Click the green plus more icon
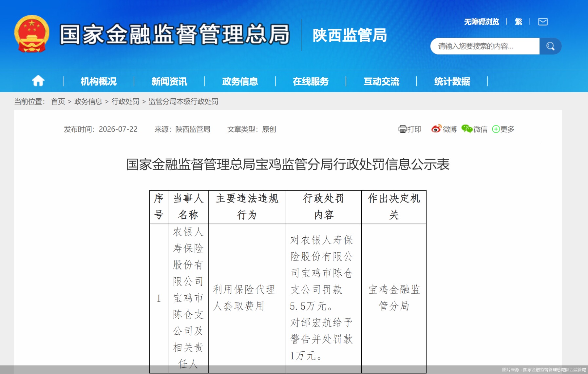 pos(496,129)
